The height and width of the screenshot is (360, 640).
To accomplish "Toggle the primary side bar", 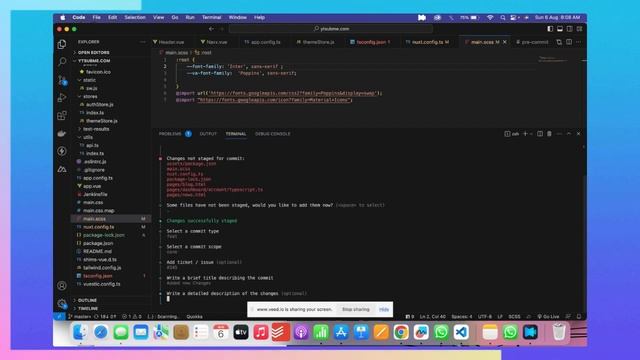I will pos(550,29).
